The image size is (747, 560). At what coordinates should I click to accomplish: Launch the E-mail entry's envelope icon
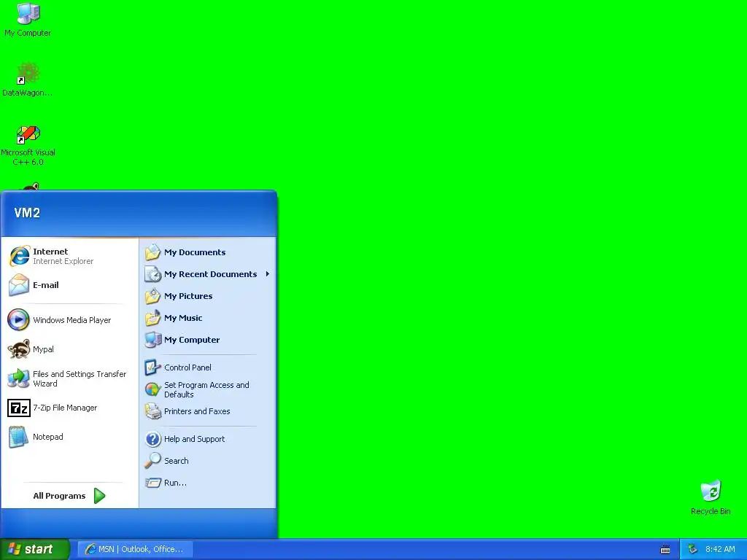(19, 285)
